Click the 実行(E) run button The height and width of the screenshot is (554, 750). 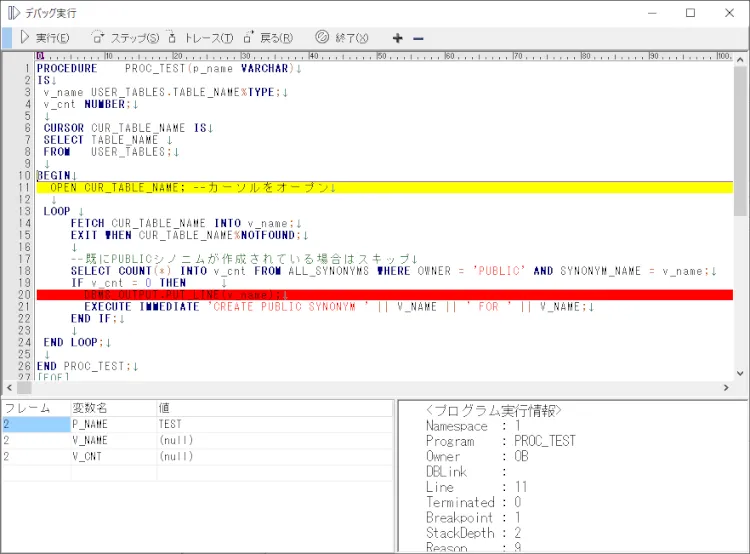[44, 38]
